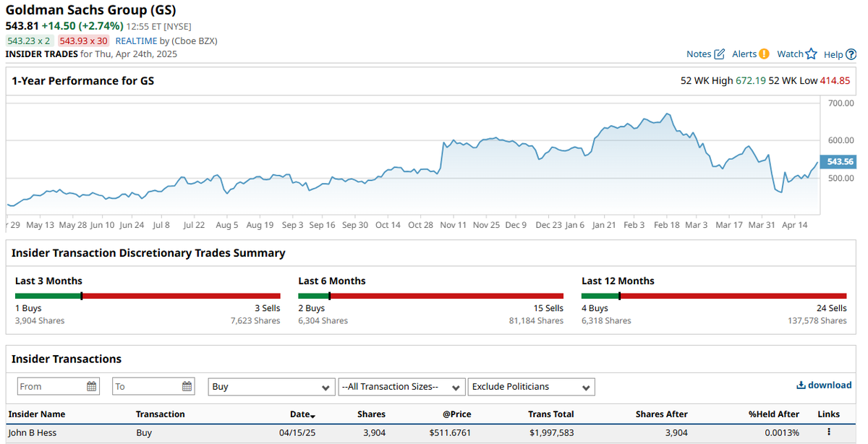Click the $511.6761 price cell
This screenshot has width=868, height=444.
pos(450,432)
